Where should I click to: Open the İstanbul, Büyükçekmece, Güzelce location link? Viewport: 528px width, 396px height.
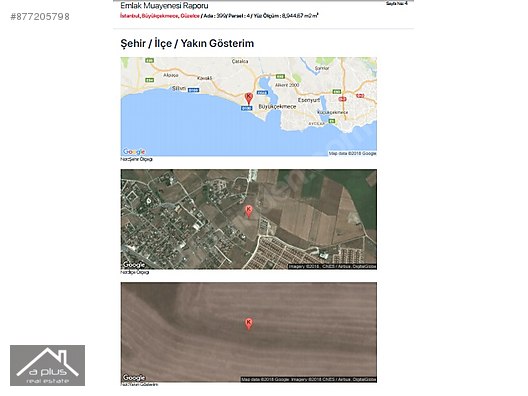pyautogui.click(x=160, y=16)
